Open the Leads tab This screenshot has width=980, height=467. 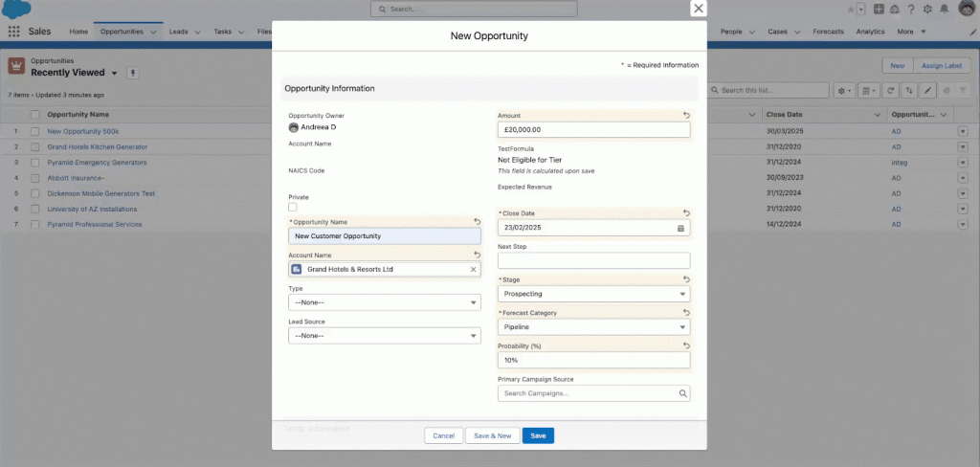click(x=179, y=32)
